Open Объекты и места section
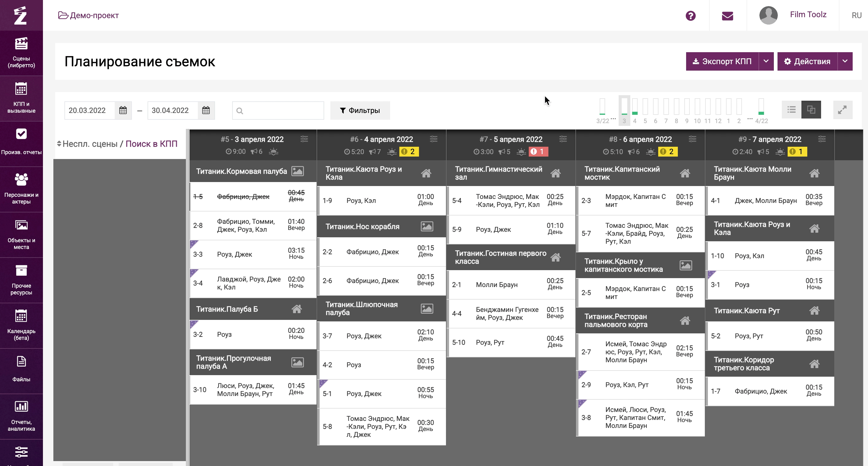Viewport: 868px width, 466px height. click(21, 234)
